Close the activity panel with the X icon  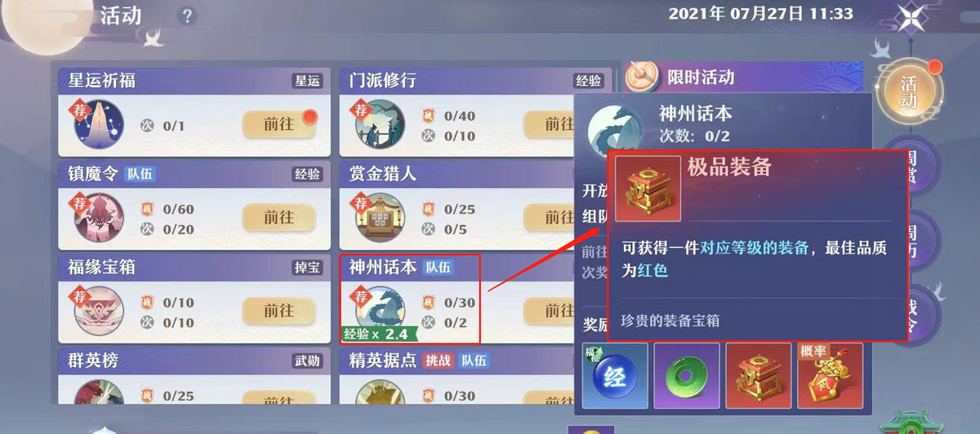coord(908,17)
